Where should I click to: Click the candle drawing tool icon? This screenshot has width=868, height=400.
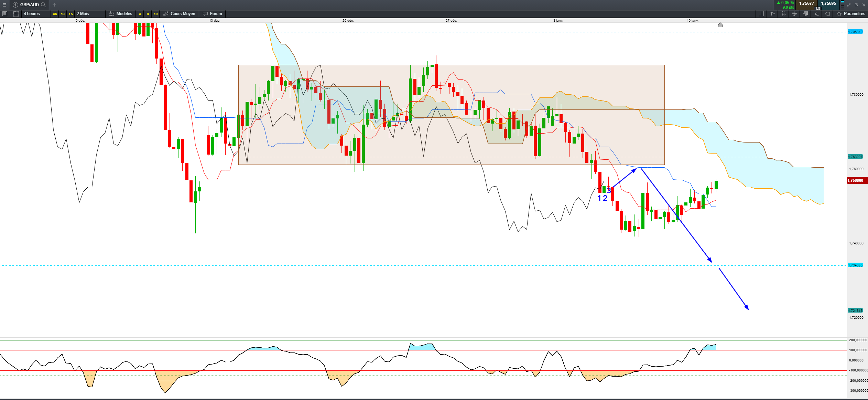point(816,14)
